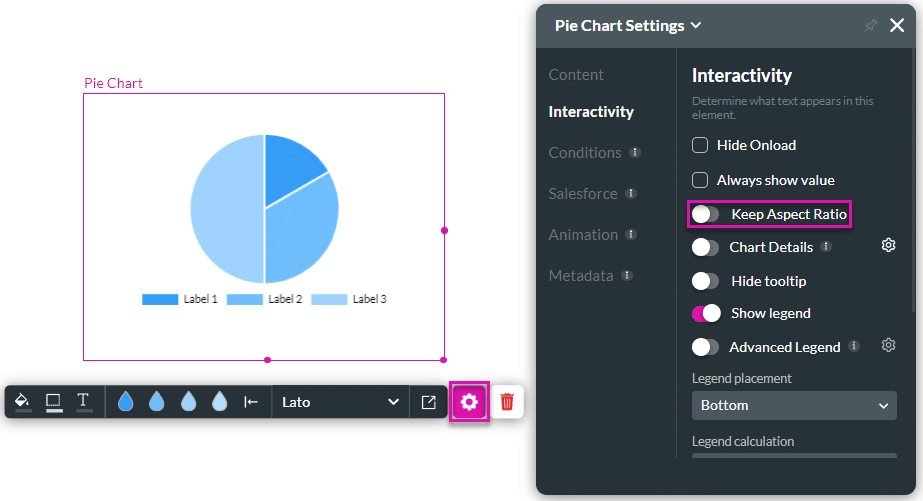Open the fill color bucket tool
The image size is (923, 501).
pos(22,402)
